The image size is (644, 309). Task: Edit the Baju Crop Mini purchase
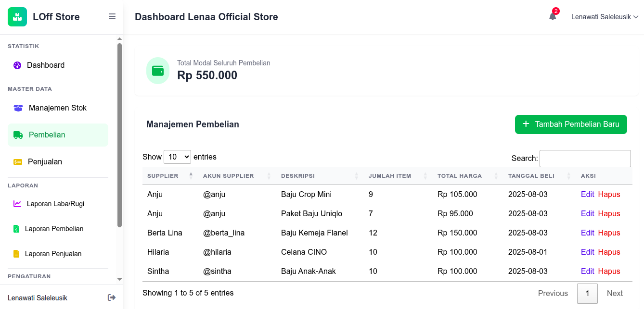tap(587, 195)
